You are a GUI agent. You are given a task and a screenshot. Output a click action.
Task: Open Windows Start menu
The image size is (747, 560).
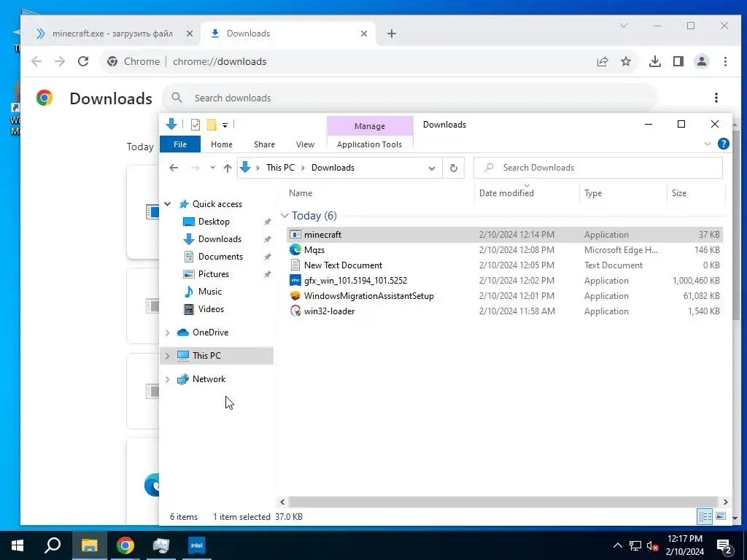(x=18, y=545)
